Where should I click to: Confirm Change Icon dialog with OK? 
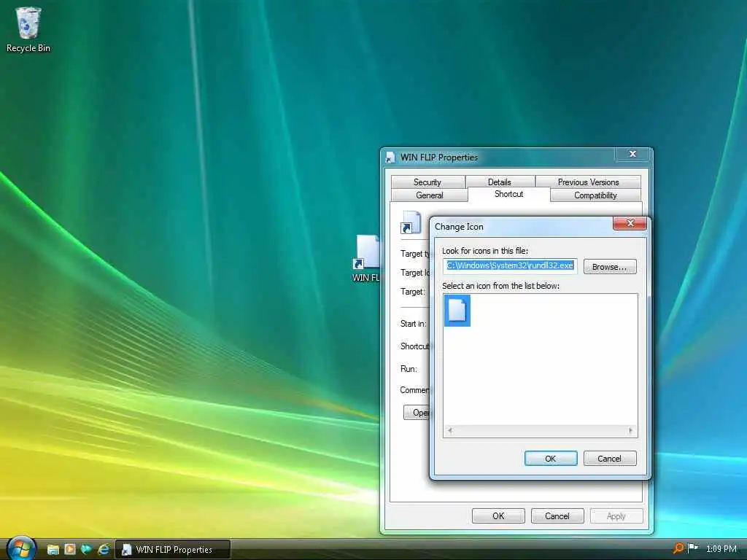[551, 458]
